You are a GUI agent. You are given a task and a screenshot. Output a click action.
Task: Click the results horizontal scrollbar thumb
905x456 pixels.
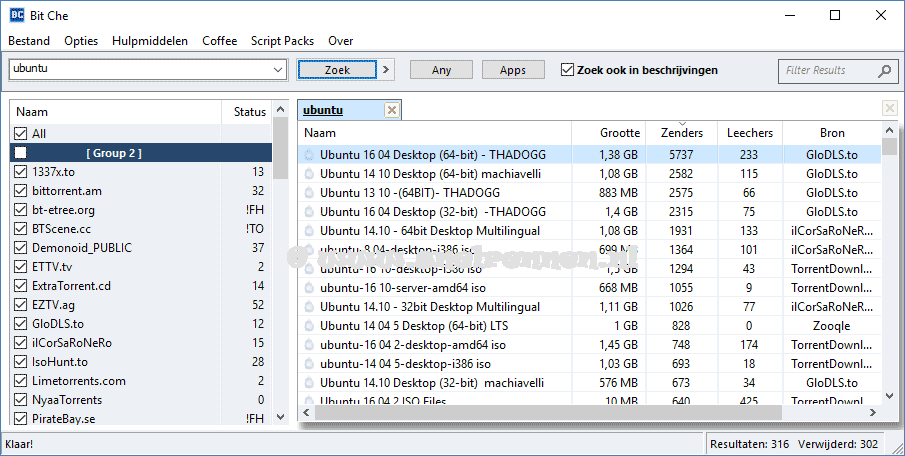pyautogui.click(x=547, y=412)
